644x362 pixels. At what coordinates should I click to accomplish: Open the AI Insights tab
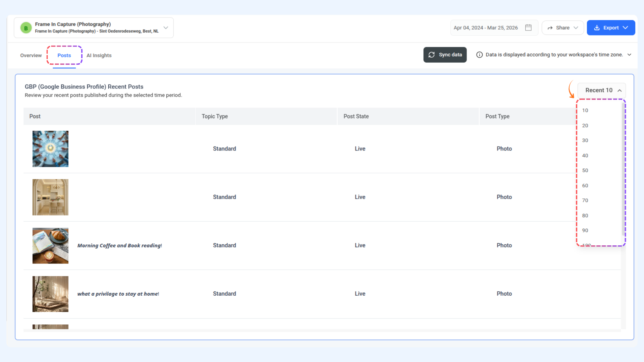[99, 56]
